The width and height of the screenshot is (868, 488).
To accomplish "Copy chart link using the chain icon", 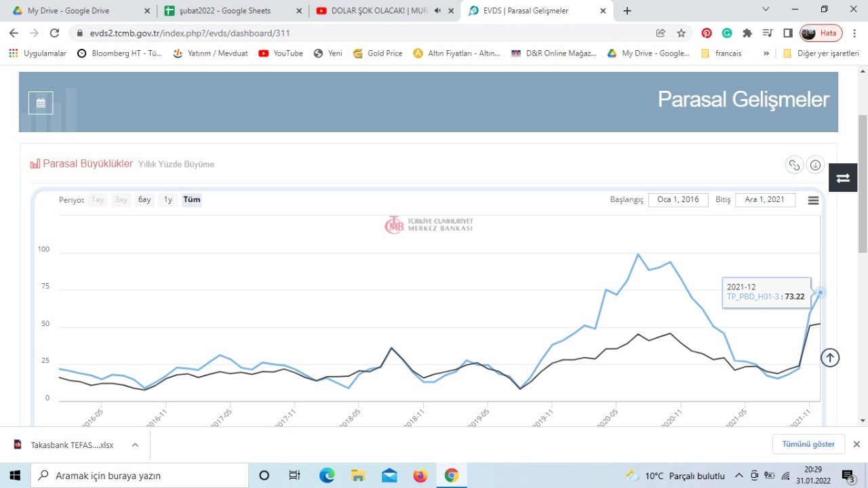I will [x=793, y=165].
